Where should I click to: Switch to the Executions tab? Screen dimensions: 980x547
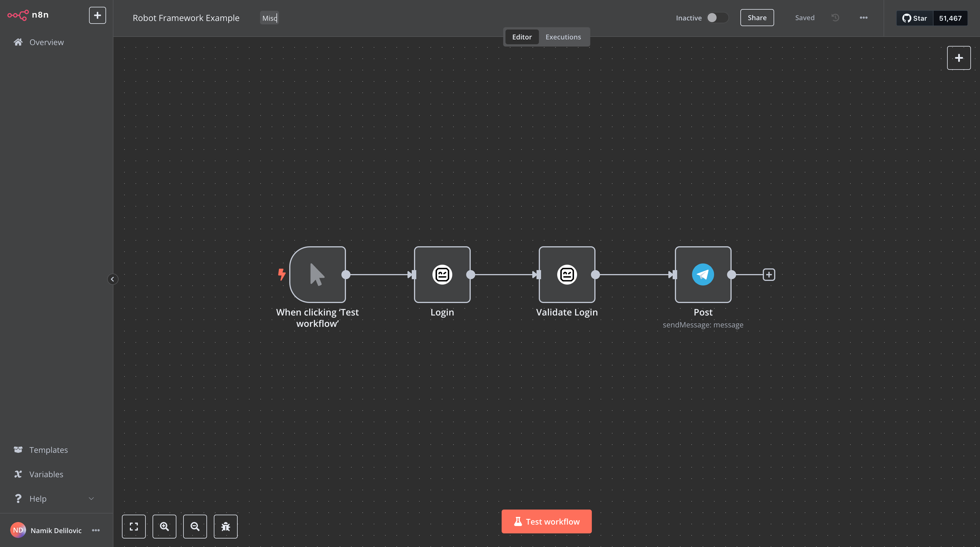pyautogui.click(x=563, y=37)
